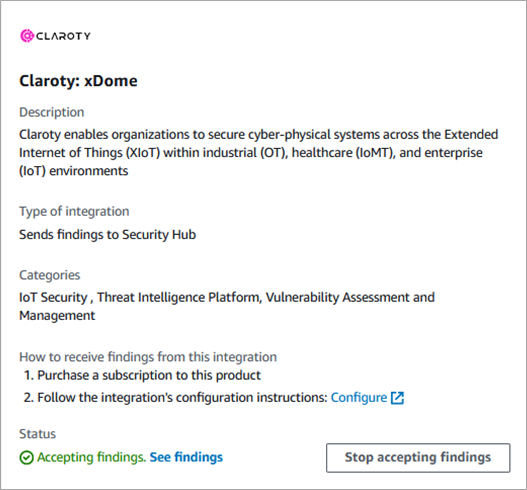
Task: Click the Claroty description paragraph
Action: tap(258, 153)
